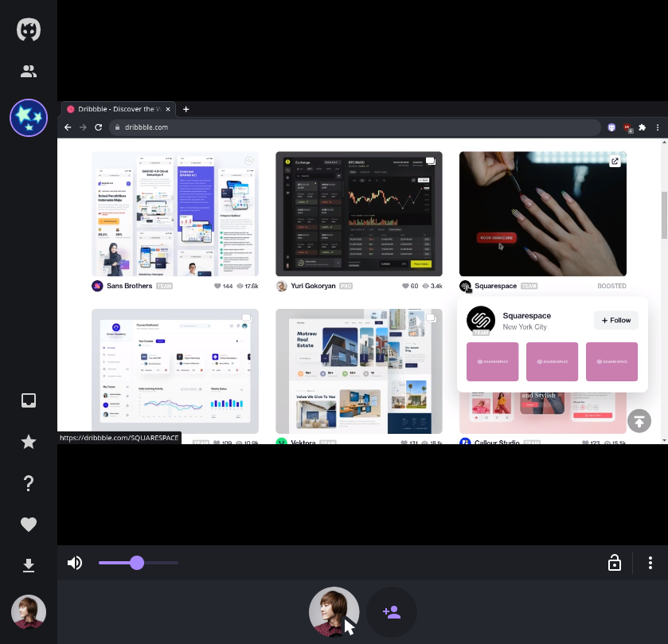The height and width of the screenshot is (644, 668).
Task: Open the cat logo home icon
Action: click(x=29, y=29)
